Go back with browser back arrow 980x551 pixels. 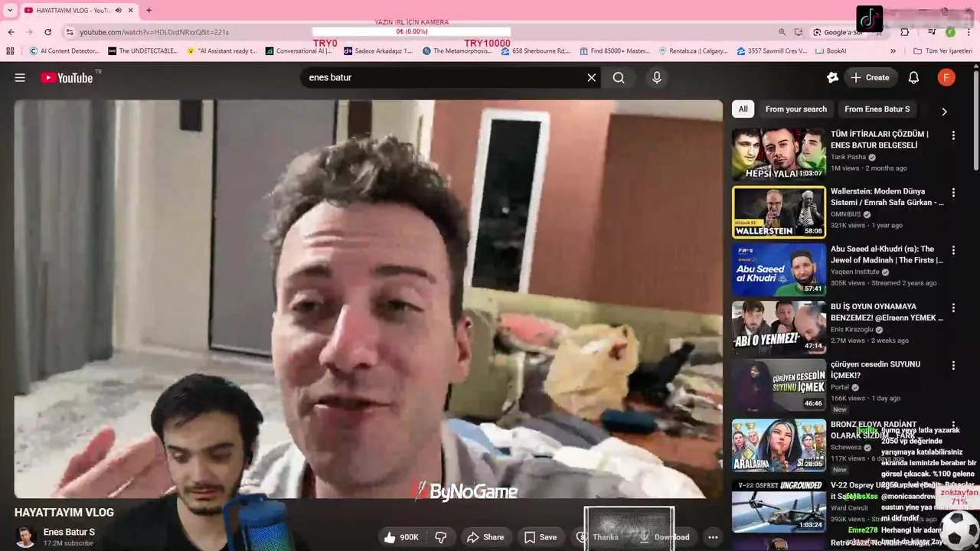tap(11, 32)
